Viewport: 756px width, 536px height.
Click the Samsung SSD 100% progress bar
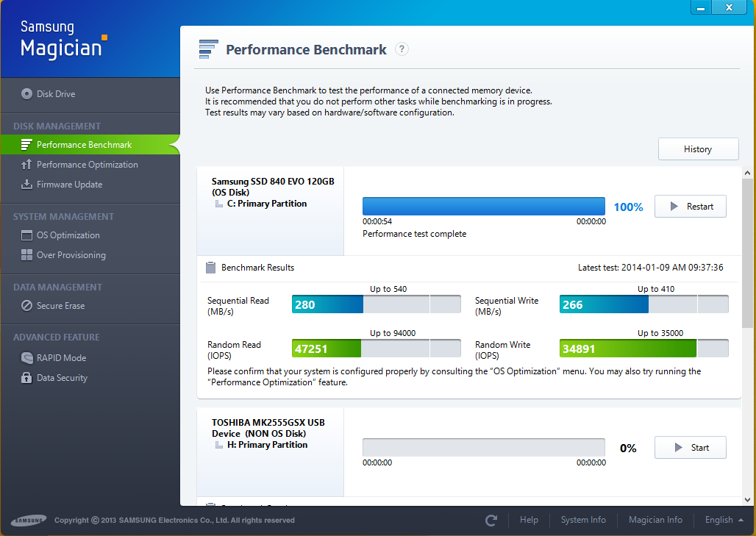(x=484, y=207)
